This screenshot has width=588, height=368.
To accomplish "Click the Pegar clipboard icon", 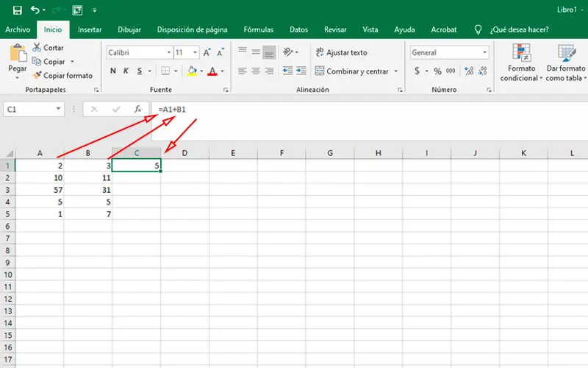I will coord(18,53).
